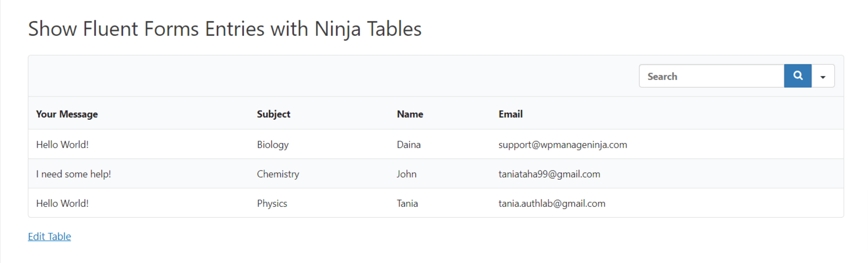Select the Physics subject cell
Screen dimensions: 868x263
(272, 203)
